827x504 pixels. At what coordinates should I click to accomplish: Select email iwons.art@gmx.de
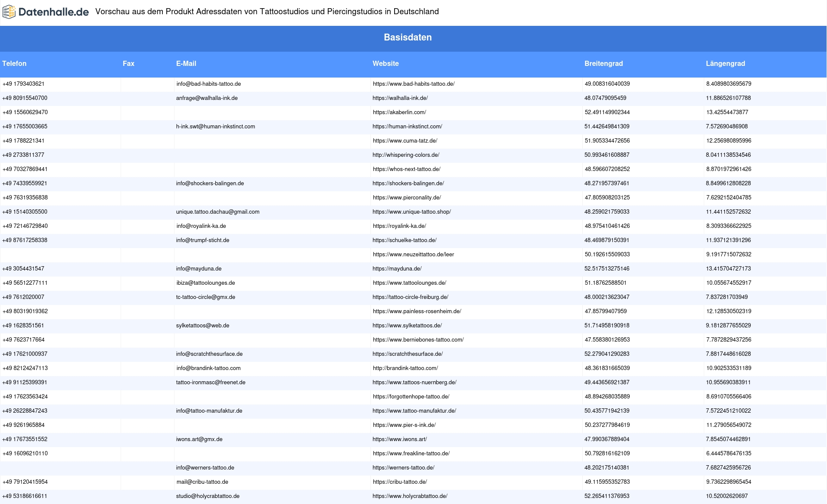[x=199, y=439]
